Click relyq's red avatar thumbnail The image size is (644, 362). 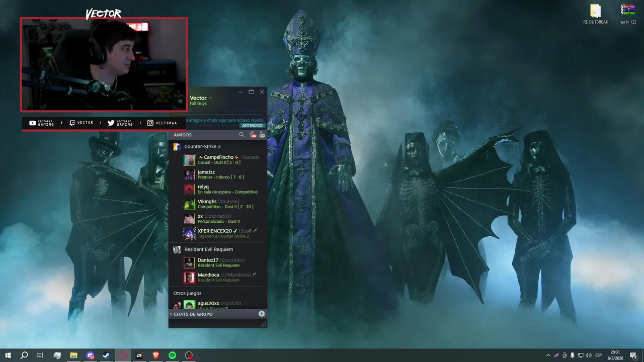pos(189,190)
